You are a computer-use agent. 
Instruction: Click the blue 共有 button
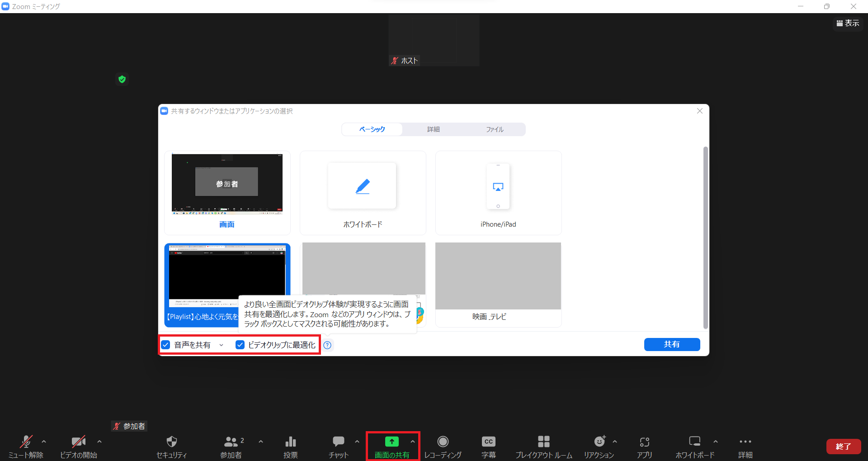[x=672, y=344]
